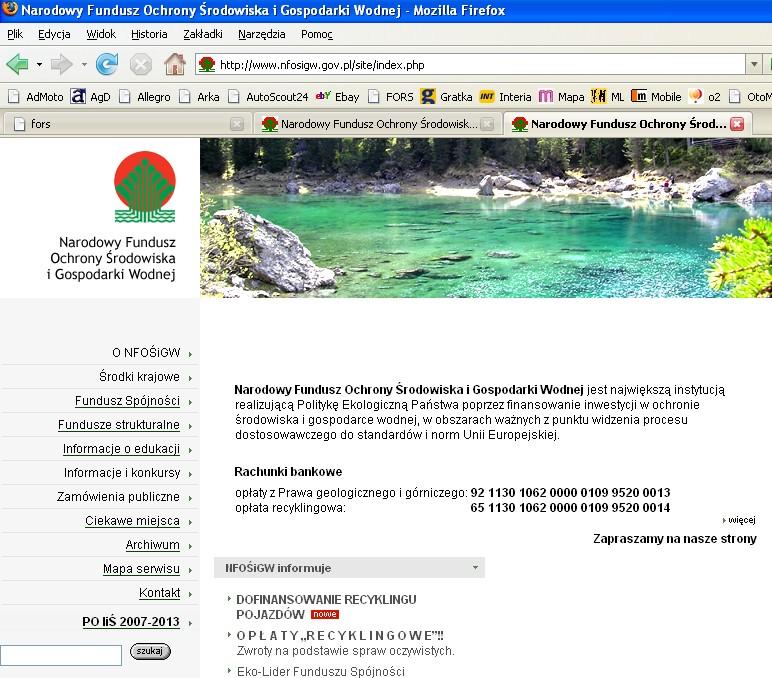Open the Pomoc menu
This screenshot has width=772, height=678.
click(317, 34)
